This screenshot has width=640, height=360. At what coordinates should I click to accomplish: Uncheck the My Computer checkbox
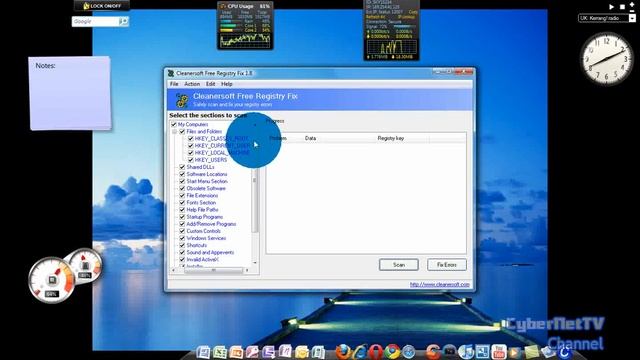pos(174,124)
